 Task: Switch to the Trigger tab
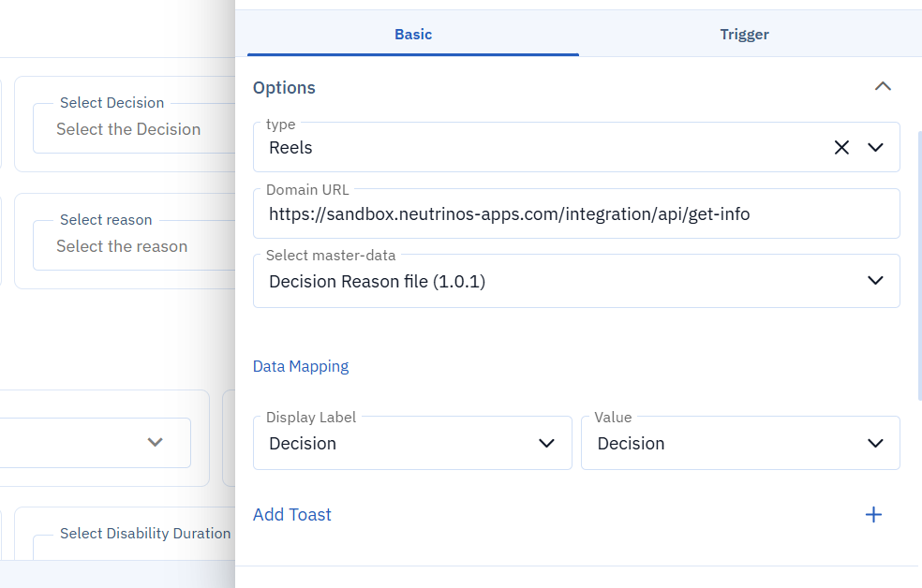(x=744, y=35)
